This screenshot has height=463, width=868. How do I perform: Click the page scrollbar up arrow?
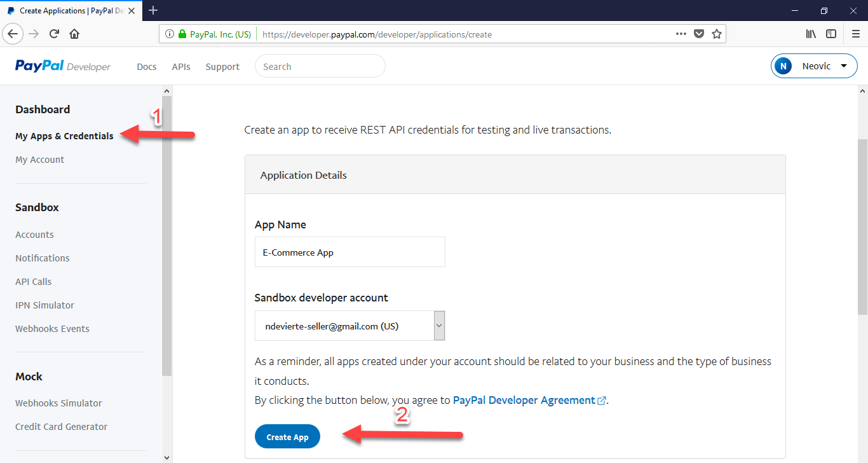pos(862,91)
